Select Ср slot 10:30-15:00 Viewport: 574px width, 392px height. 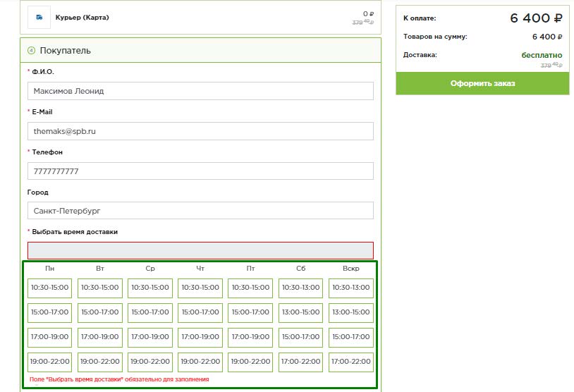click(x=150, y=288)
